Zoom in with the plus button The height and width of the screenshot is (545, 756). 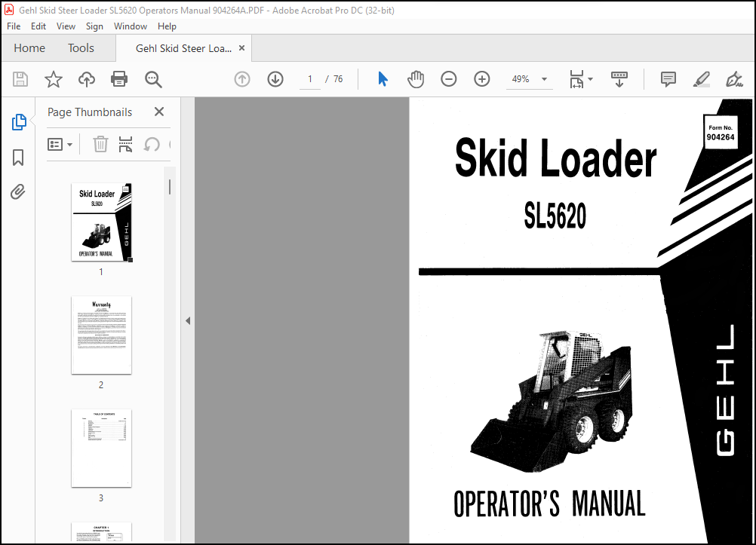click(481, 79)
